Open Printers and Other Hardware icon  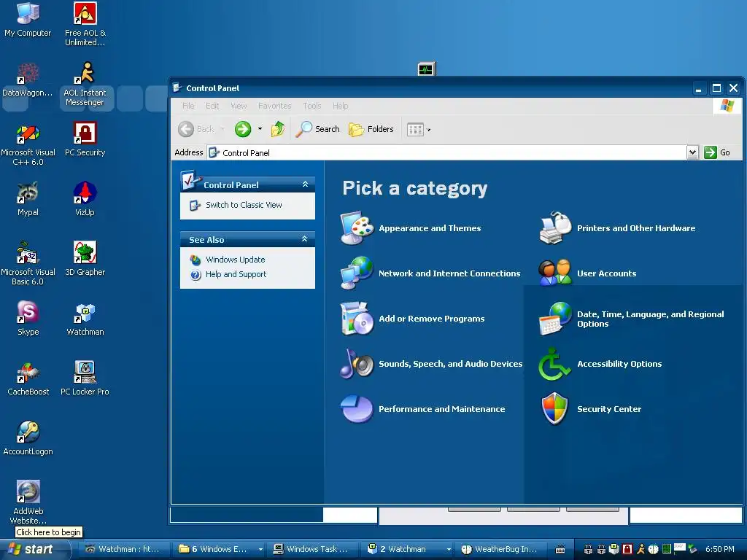(x=555, y=228)
